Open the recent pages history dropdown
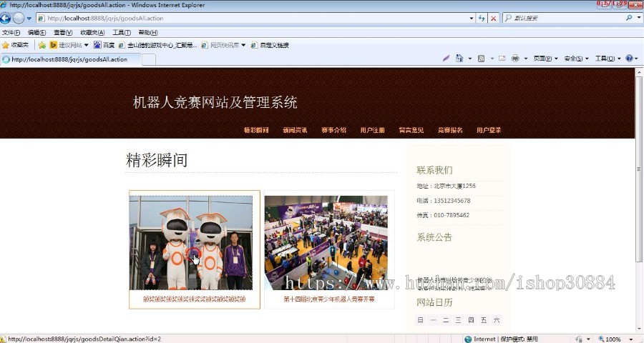This screenshot has width=644, height=343. click(29, 19)
